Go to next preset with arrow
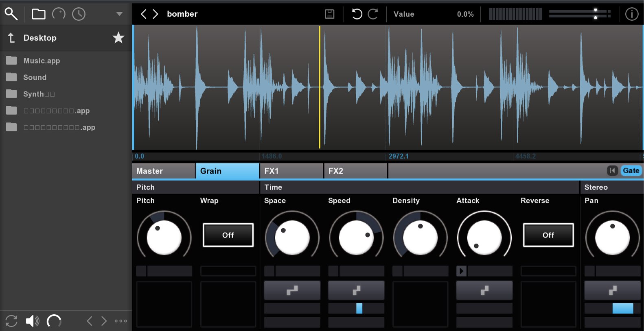 pos(155,14)
